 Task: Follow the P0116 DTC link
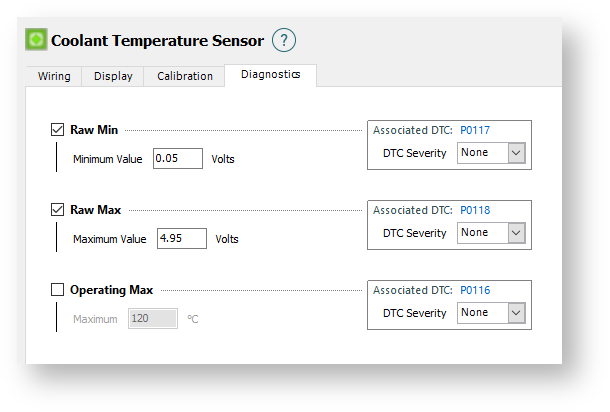[475, 290]
